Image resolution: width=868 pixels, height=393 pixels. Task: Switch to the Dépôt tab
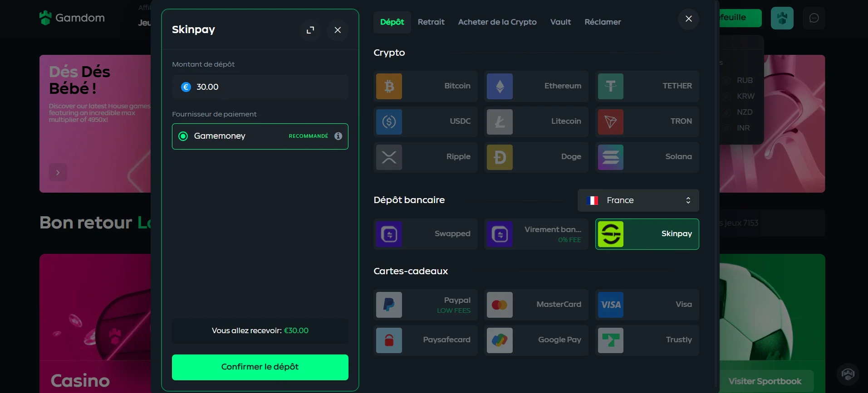coord(392,22)
